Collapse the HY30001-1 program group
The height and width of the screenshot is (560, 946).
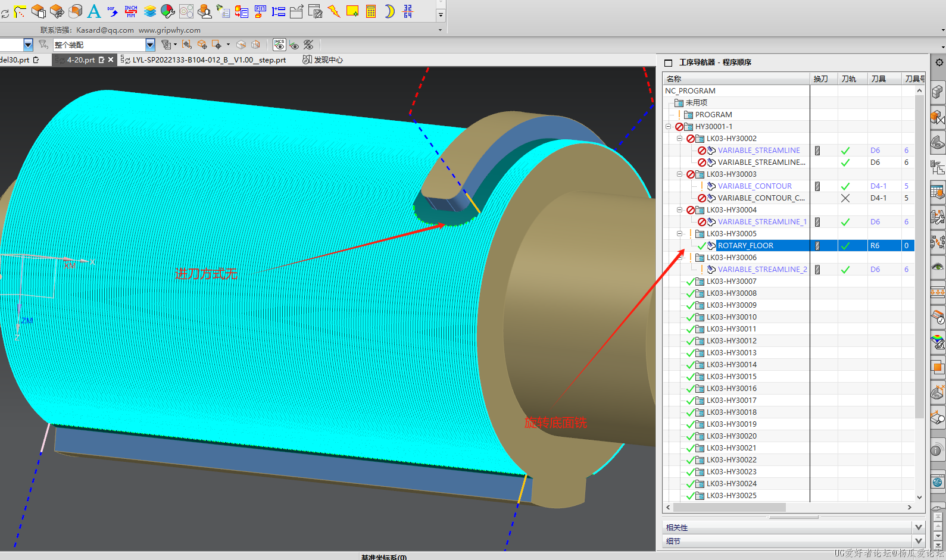pos(668,126)
